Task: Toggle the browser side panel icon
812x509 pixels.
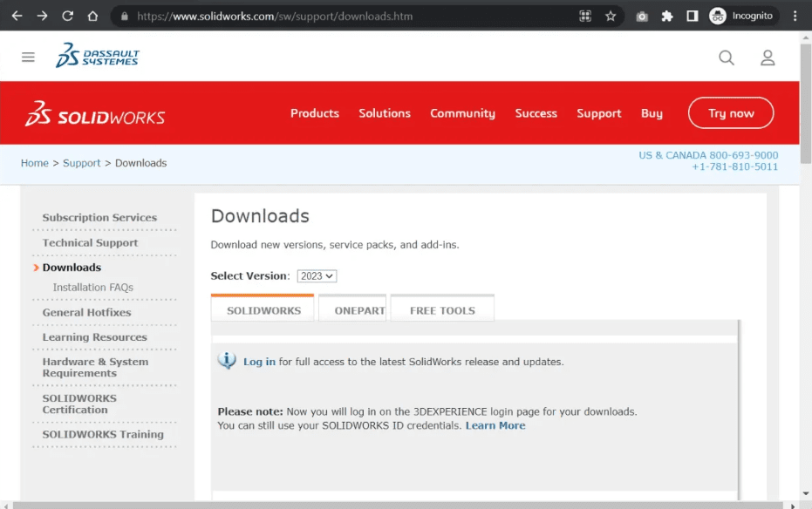Action: click(x=693, y=16)
